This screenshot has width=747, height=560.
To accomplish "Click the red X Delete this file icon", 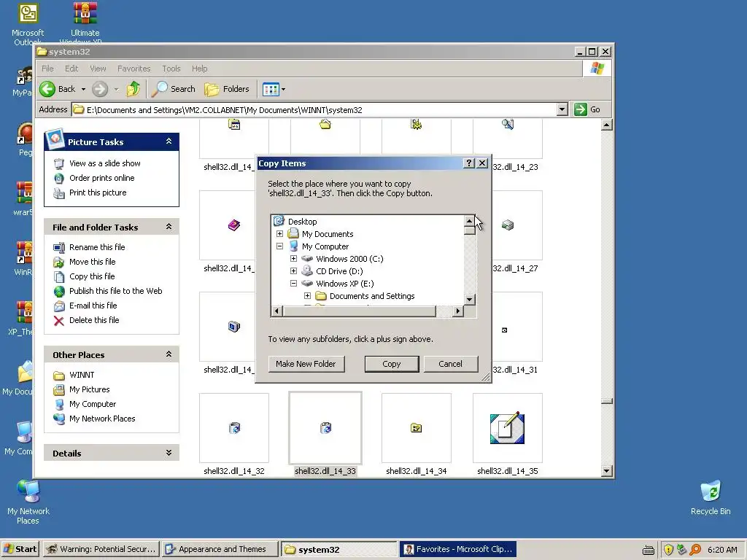I will [x=59, y=321].
